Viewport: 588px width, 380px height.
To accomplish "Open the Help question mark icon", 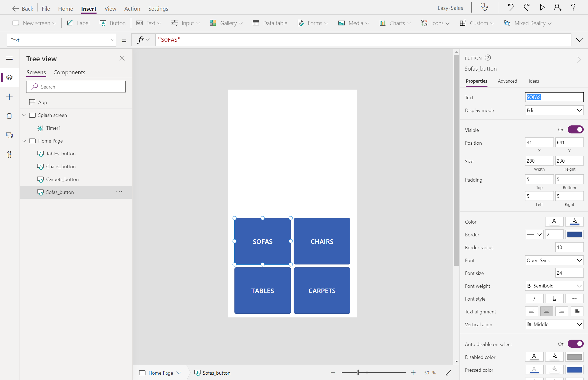I will [573, 7].
